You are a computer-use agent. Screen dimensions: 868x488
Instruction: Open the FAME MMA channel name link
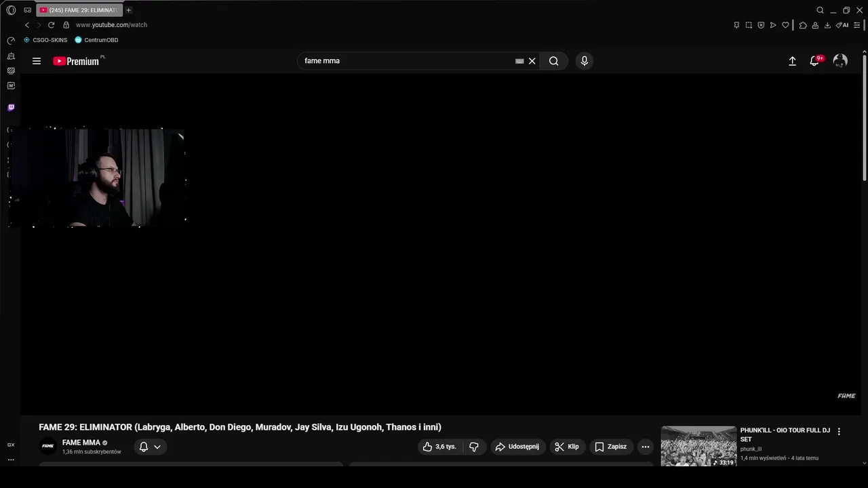coord(81,443)
